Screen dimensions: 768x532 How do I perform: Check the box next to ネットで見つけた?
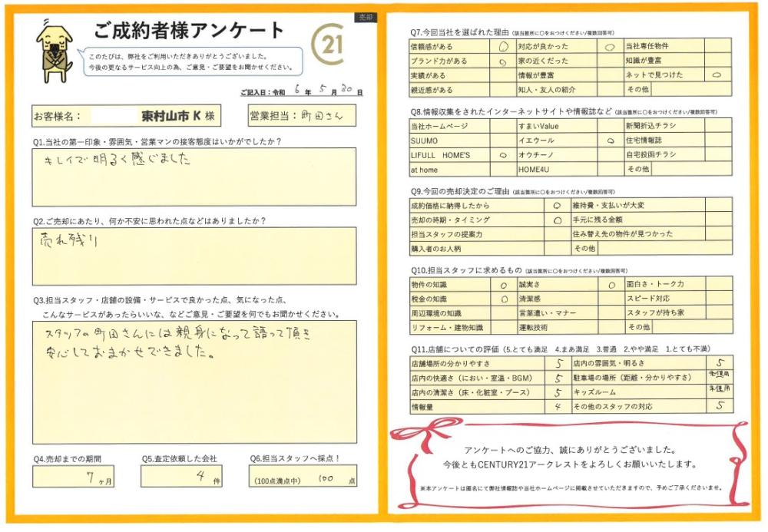click(x=716, y=75)
